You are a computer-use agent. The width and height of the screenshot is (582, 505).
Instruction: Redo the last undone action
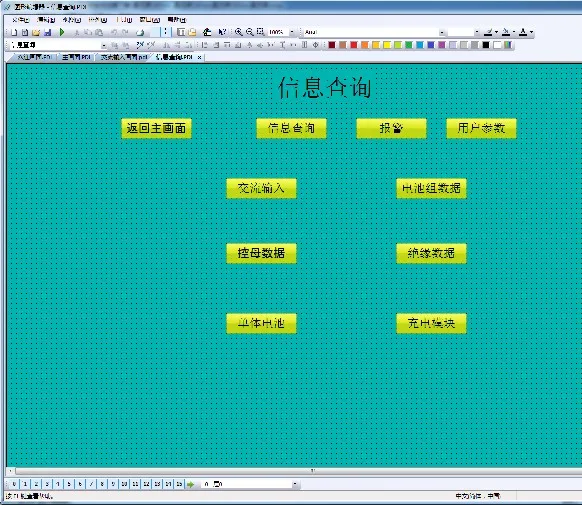[125, 33]
